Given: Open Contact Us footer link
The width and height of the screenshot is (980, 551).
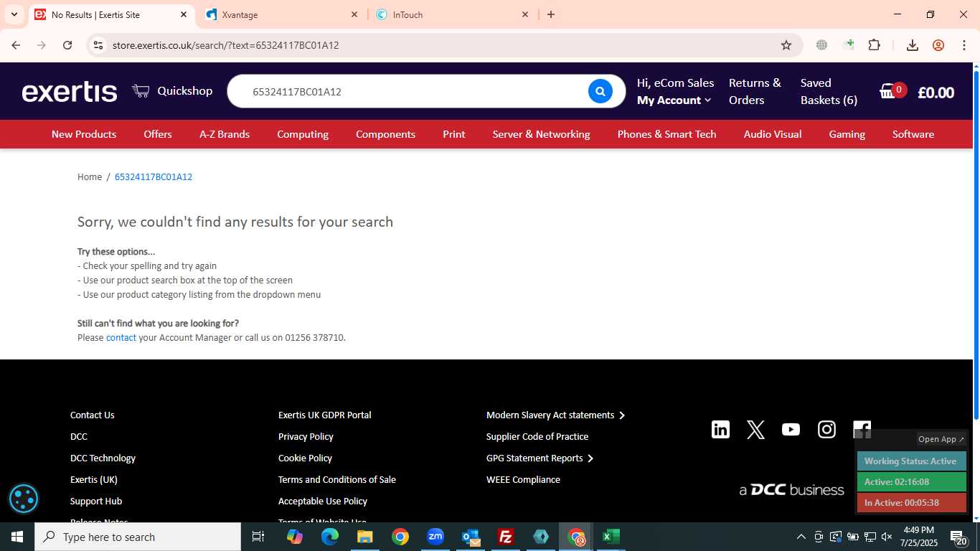Looking at the screenshot, I should (93, 415).
